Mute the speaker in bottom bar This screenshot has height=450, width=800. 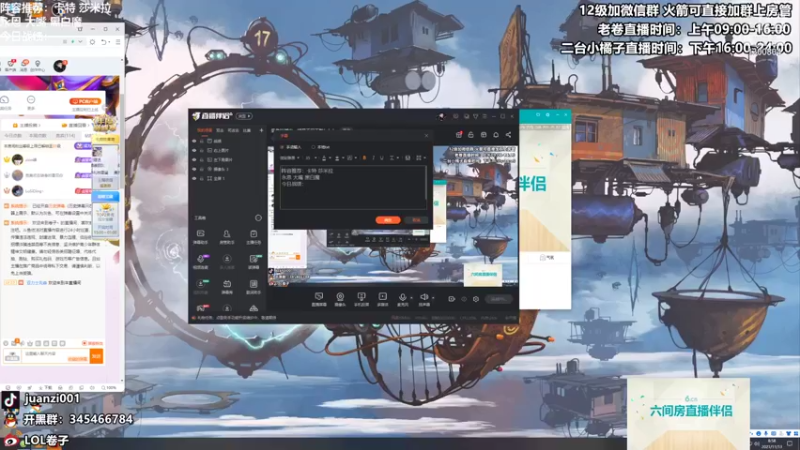click(x=424, y=299)
